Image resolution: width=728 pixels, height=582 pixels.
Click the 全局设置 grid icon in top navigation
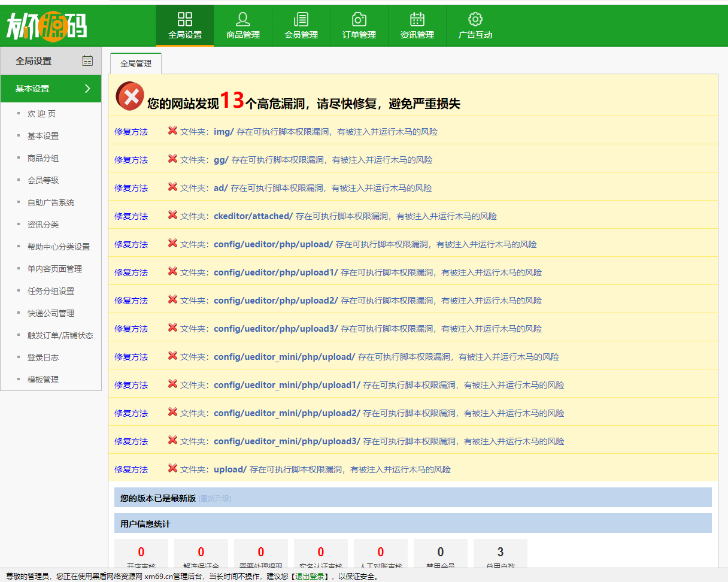[x=184, y=19]
